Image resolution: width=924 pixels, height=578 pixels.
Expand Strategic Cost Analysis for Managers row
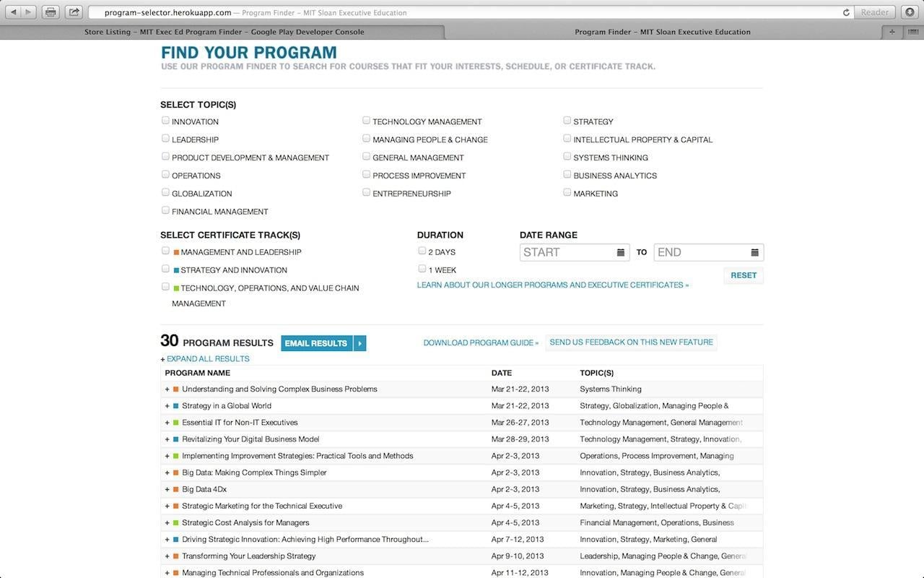click(167, 522)
